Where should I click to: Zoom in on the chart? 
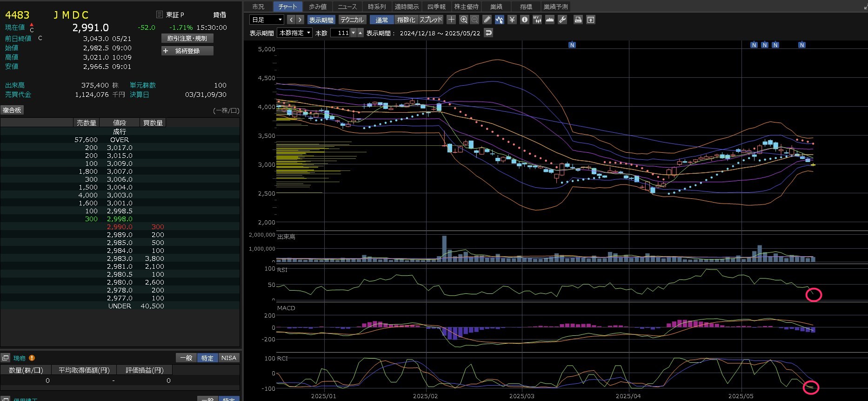pyautogui.click(x=464, y=20)
